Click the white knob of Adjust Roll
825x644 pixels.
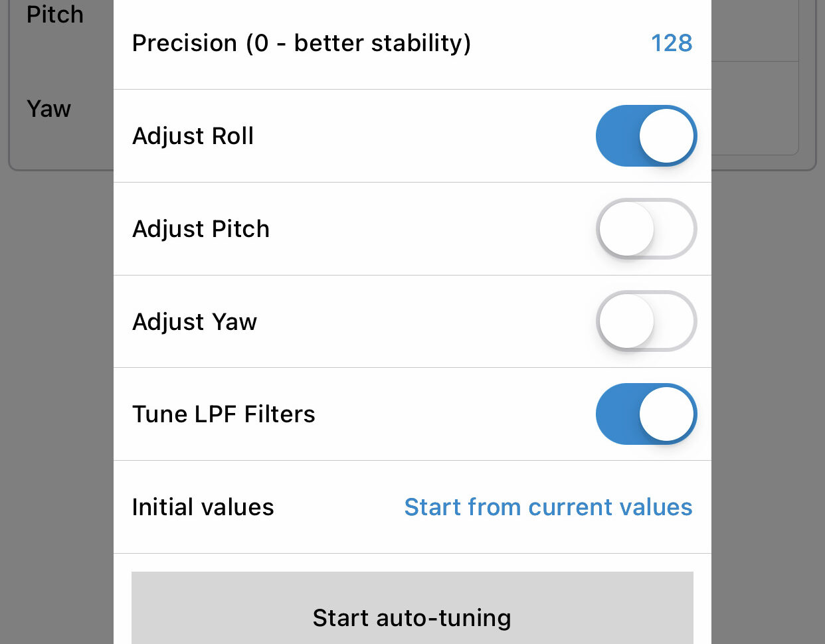click(x=666, y=135)
